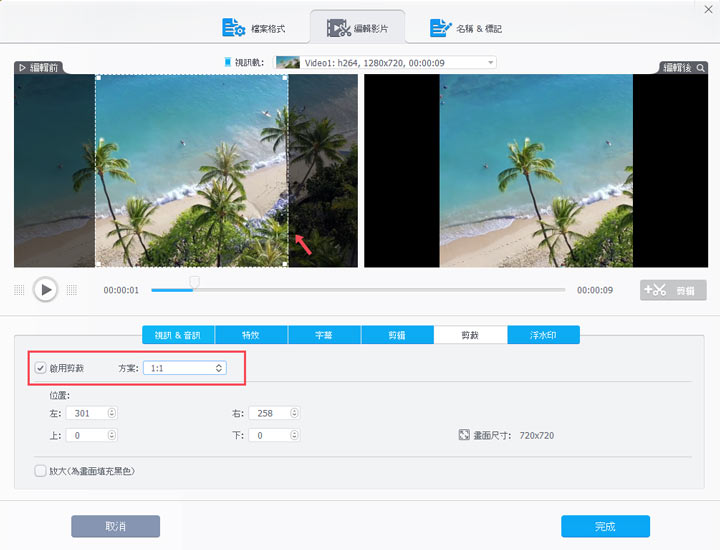Click the 編輯前 before-edit preview label
The image size is (720, 550).
(39, 67)
